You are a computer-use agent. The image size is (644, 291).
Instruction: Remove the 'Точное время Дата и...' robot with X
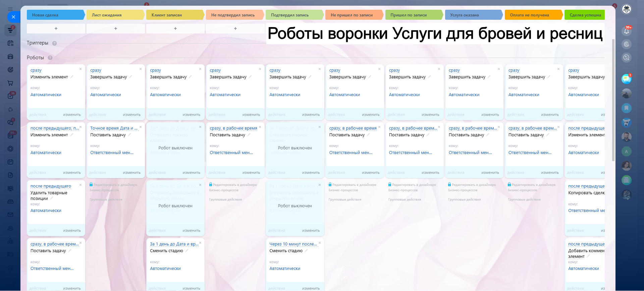coord(141,127)
